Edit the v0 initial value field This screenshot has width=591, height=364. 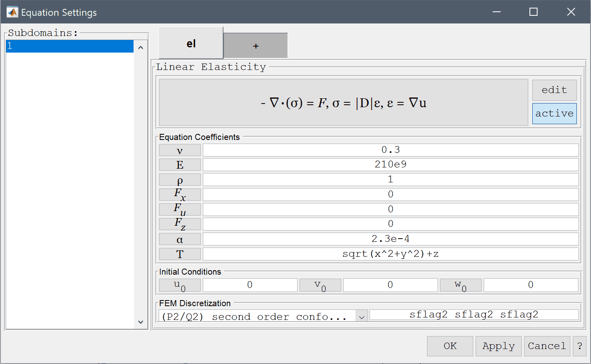(390, 285)
